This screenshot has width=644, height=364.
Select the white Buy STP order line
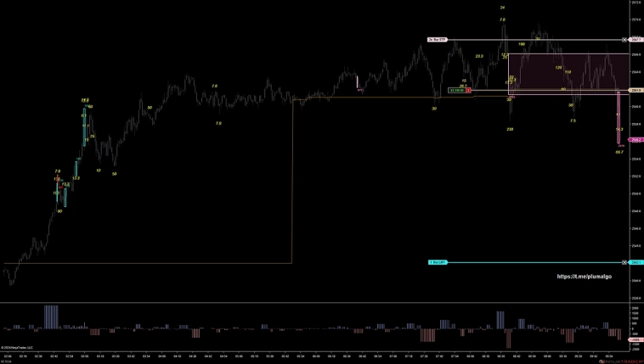pyautogui.click(x=534, y=40)
